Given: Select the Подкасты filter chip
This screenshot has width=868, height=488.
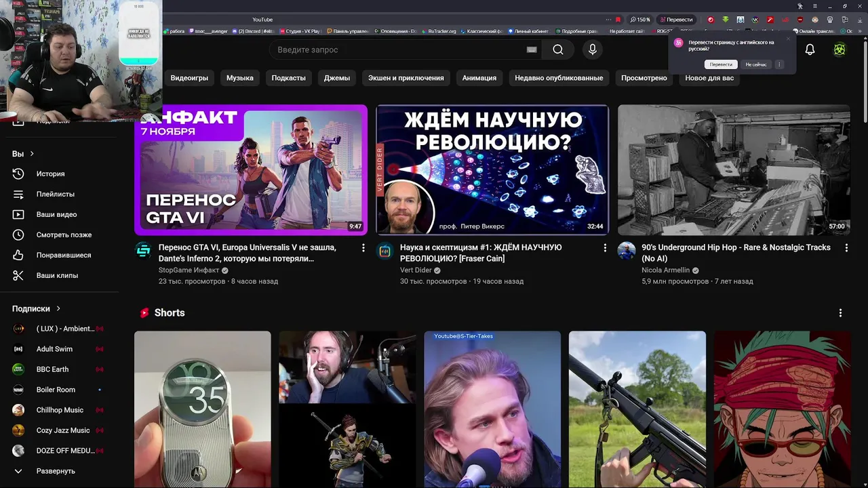Looking at the screenshot, I should click(x=289, y=78).
